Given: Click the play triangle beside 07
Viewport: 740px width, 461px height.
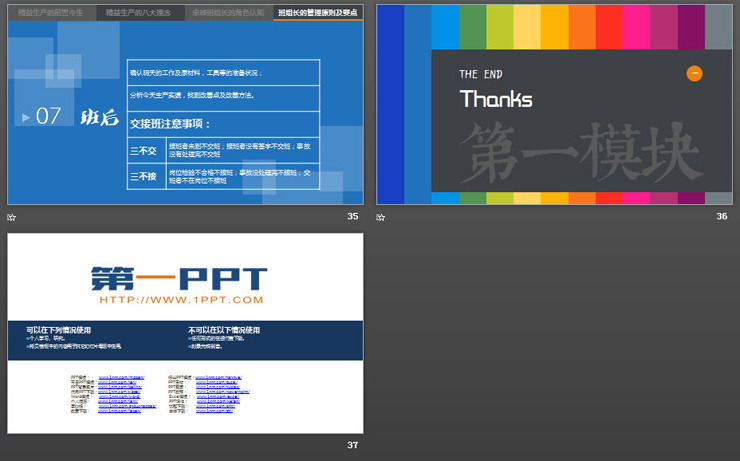Looking at the screenshot, I should coord(26,117).
